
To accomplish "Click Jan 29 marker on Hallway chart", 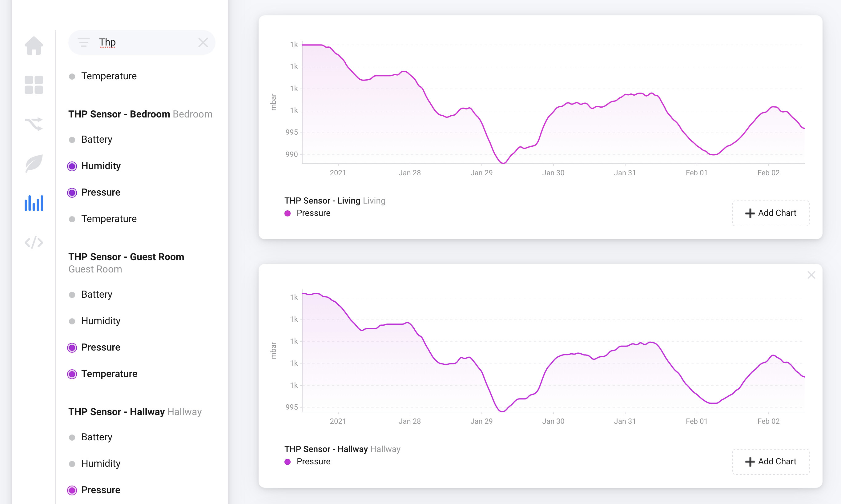I will pyautogui.click(x=481, y=421).
